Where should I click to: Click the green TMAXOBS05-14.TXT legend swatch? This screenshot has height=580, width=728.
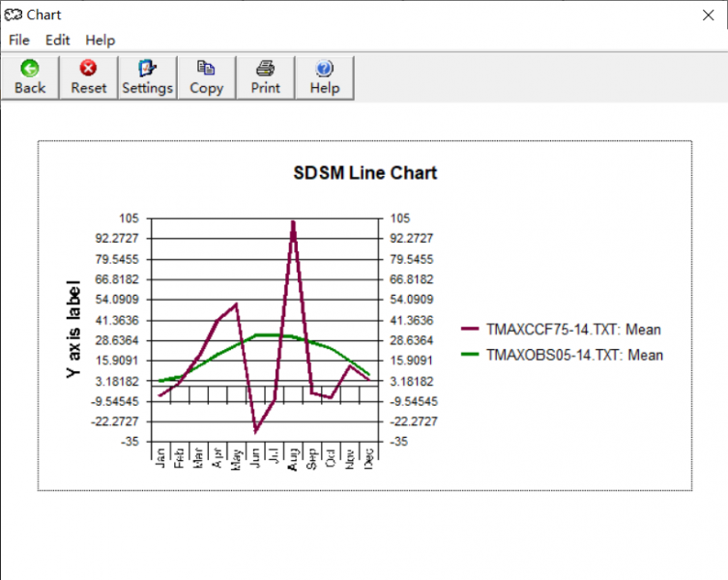point(471,355)
